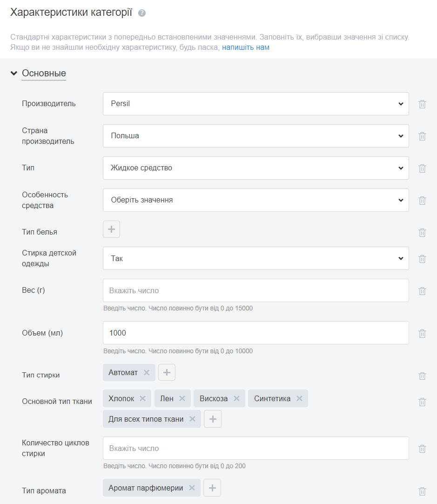The width and height of the screenshot is (437, 504).
Task: Delete the Вес (г) characteristic row
Action: 422,291
